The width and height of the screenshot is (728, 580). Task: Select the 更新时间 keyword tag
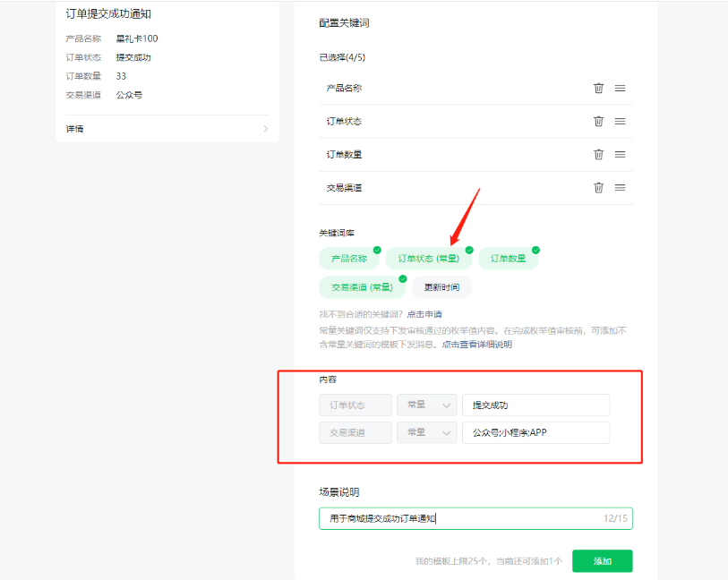(441, 287)
